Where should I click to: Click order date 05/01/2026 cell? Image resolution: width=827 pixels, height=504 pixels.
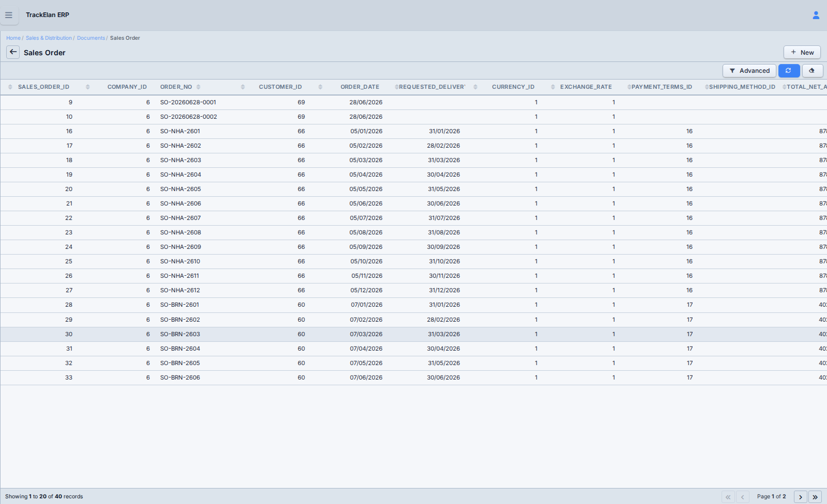tap(366, 131)
